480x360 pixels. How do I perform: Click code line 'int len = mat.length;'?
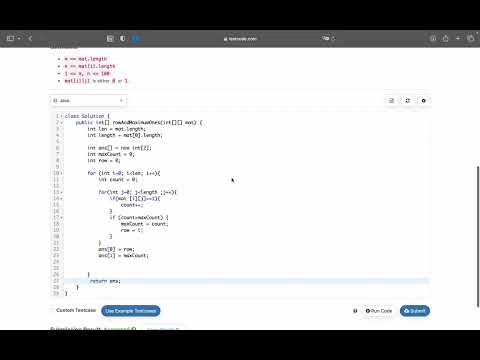(116, 129)
